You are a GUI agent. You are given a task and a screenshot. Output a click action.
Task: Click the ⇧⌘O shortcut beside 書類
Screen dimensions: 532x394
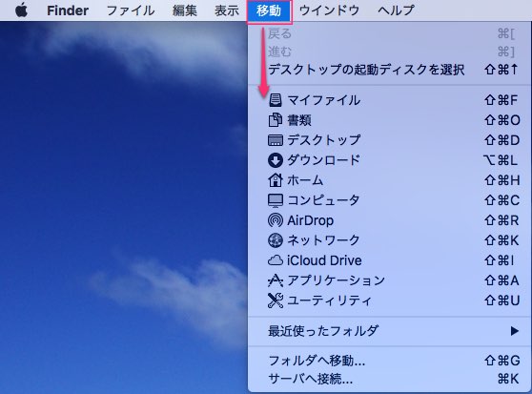[x=502, y=120]
